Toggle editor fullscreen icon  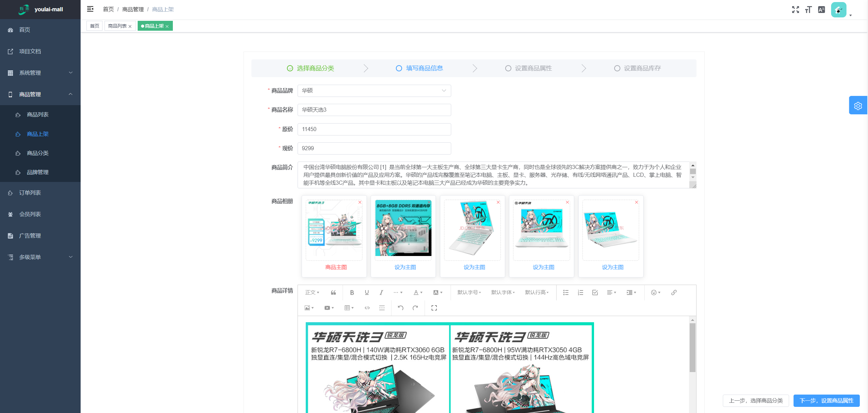coord(434,308)
